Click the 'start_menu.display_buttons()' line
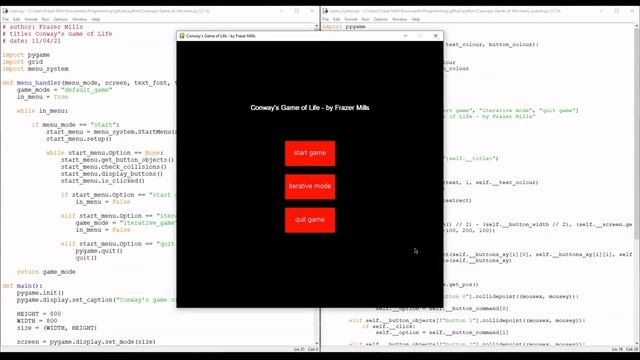 [112, 174]
